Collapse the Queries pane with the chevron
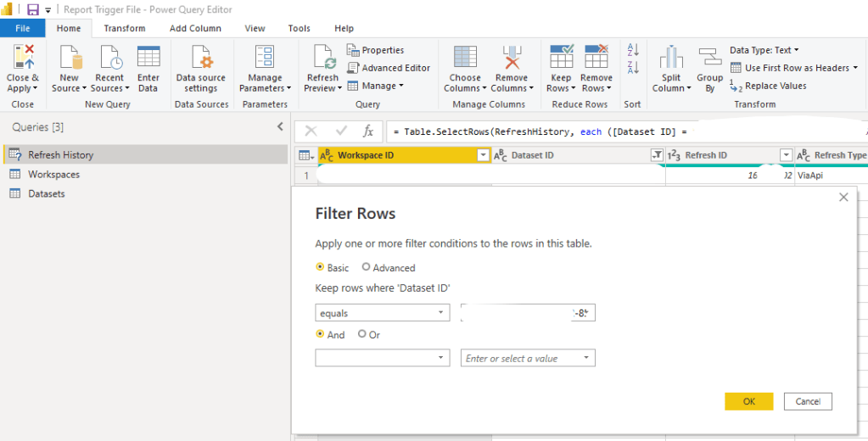The width and height of the screenshot is (868, 441). pyautogui.click(x=280, y=126)
